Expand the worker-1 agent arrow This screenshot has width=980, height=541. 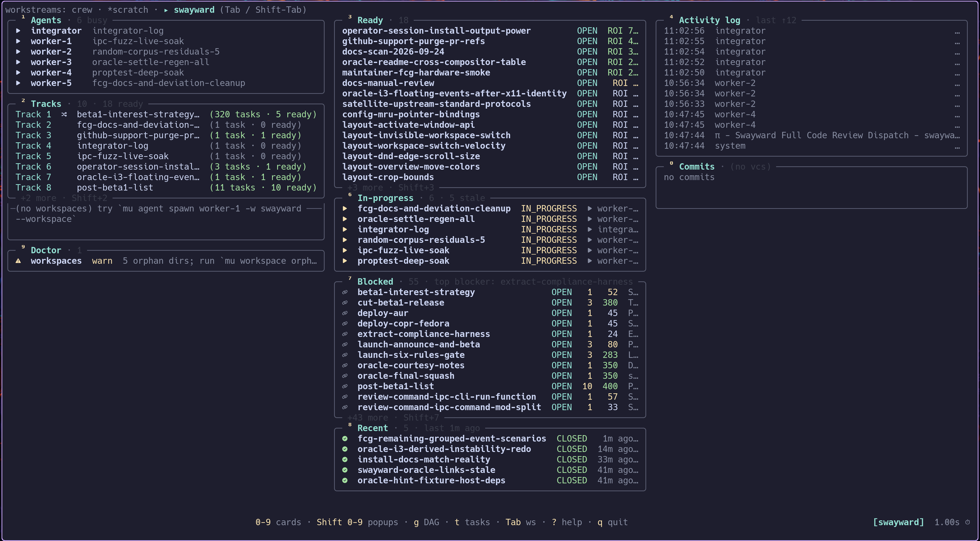tap(18, 41)
